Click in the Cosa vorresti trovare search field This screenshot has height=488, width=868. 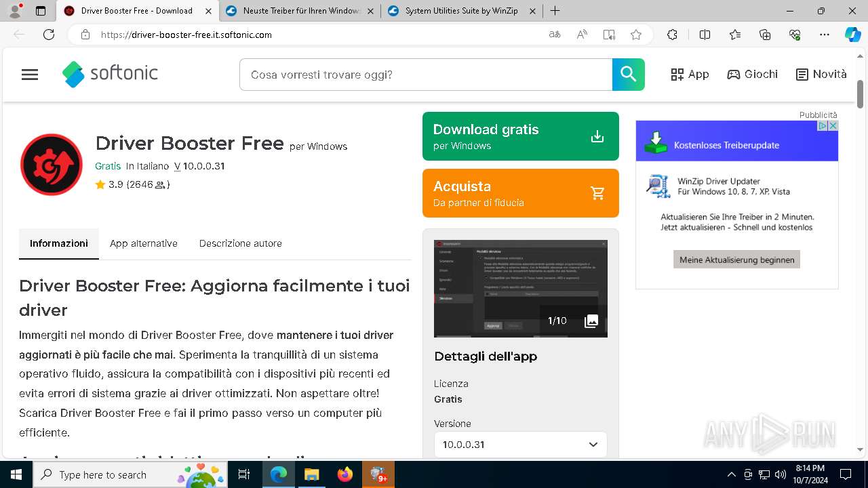point(426,75)
